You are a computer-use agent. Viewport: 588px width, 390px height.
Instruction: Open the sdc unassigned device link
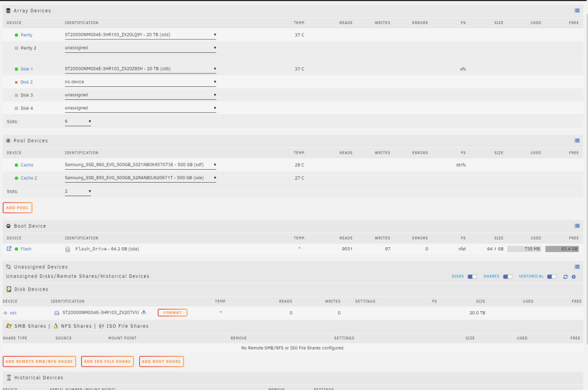point(13,313)
